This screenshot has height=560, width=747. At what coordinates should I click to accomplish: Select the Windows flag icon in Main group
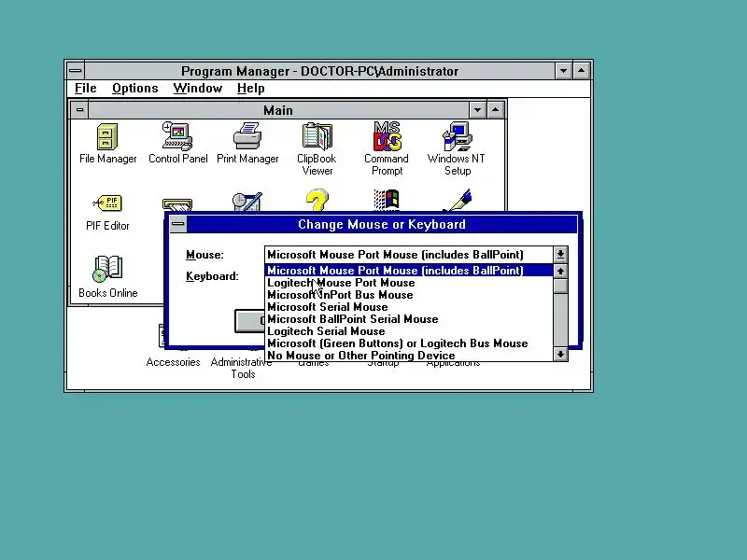[387, 200]
